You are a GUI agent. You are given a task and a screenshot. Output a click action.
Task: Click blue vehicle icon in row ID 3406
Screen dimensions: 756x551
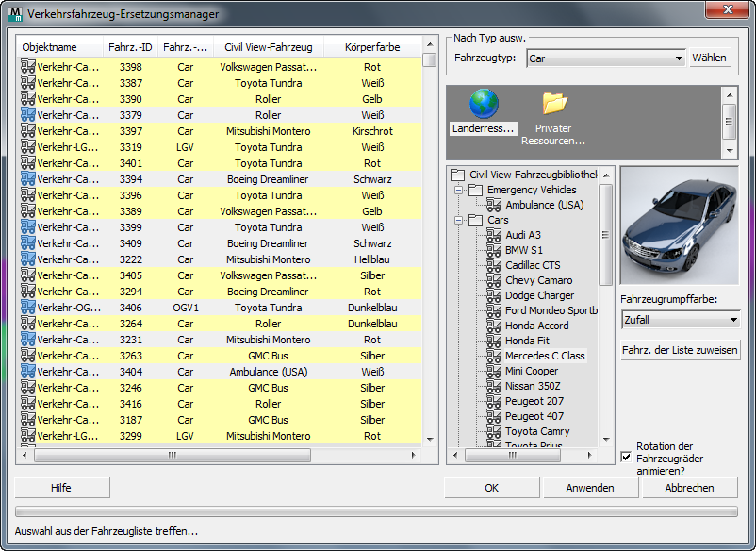28,307
